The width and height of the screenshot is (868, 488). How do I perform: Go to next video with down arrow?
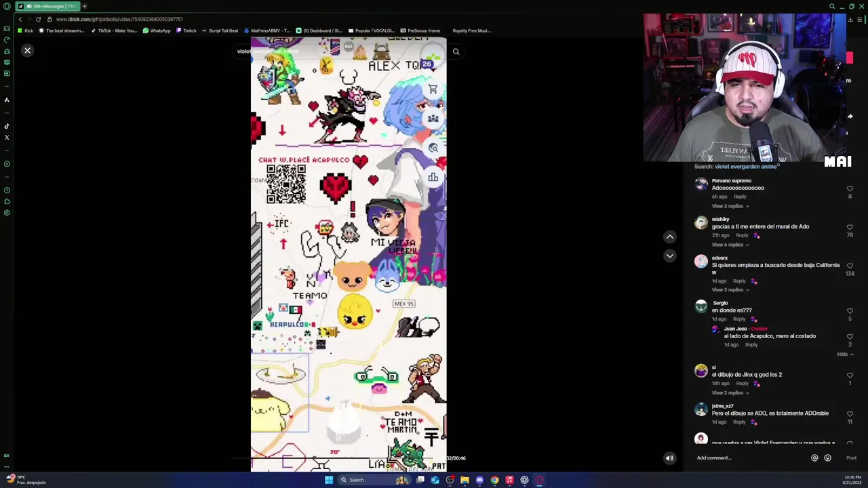(x=669, y=256)
